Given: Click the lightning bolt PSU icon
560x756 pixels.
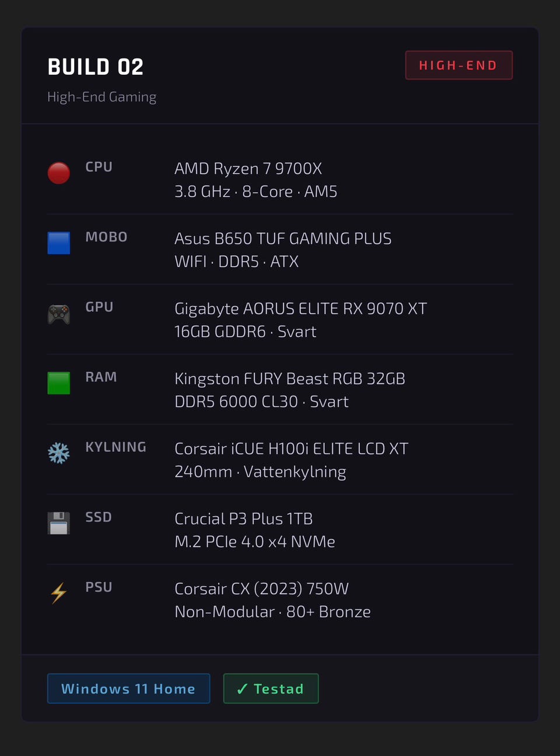Looking at the screenshot, I should coord(58,593).
